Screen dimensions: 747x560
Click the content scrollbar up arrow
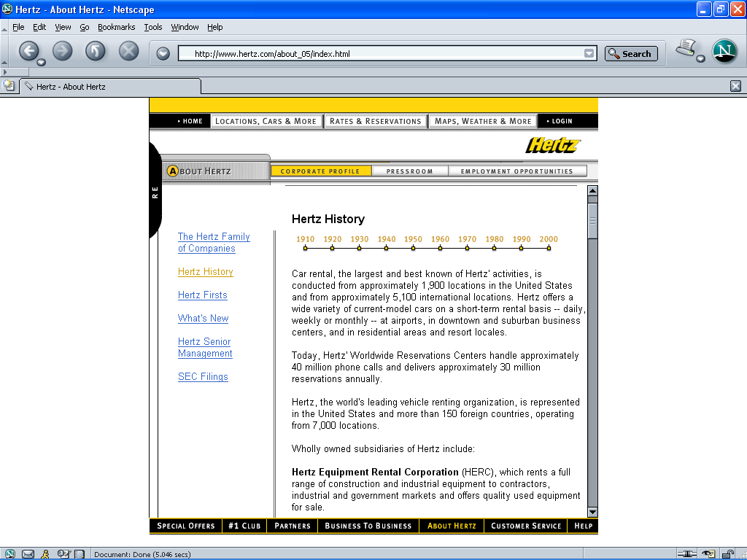[592, 191]
